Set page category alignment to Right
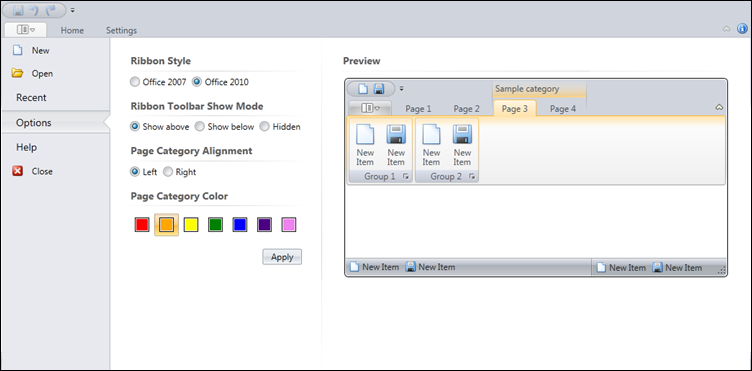The image size is (752, 371). [x=180, y=172]
